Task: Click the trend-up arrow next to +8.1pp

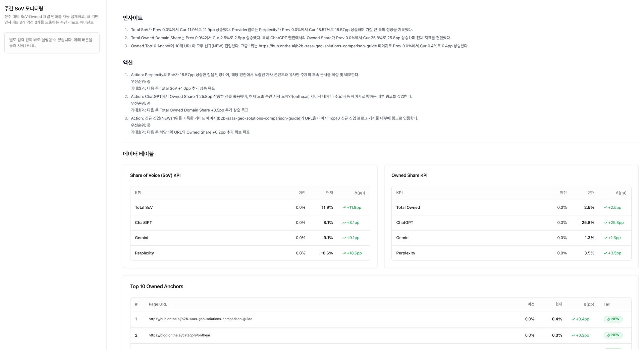Action: pyautogui.click(x=344, y=223)
